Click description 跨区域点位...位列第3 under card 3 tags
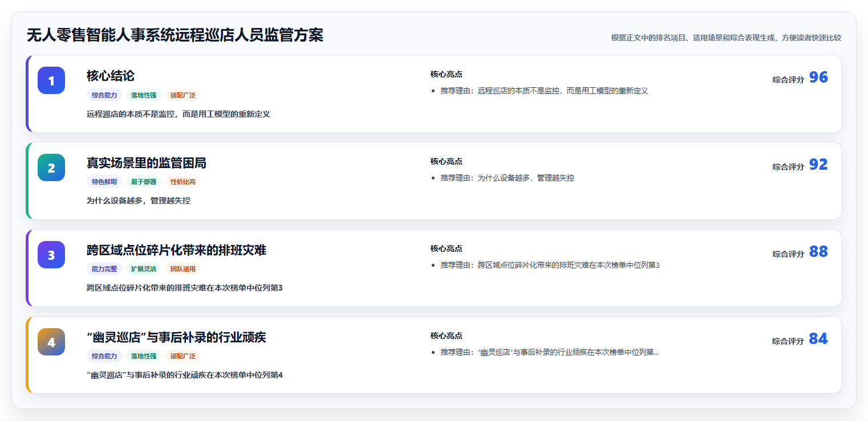This screenshot has height=421, width=868. click(185, 288)
